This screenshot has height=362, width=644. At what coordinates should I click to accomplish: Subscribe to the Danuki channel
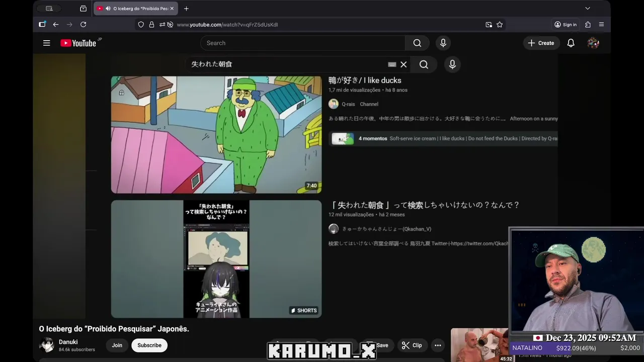tap(149, 345)
